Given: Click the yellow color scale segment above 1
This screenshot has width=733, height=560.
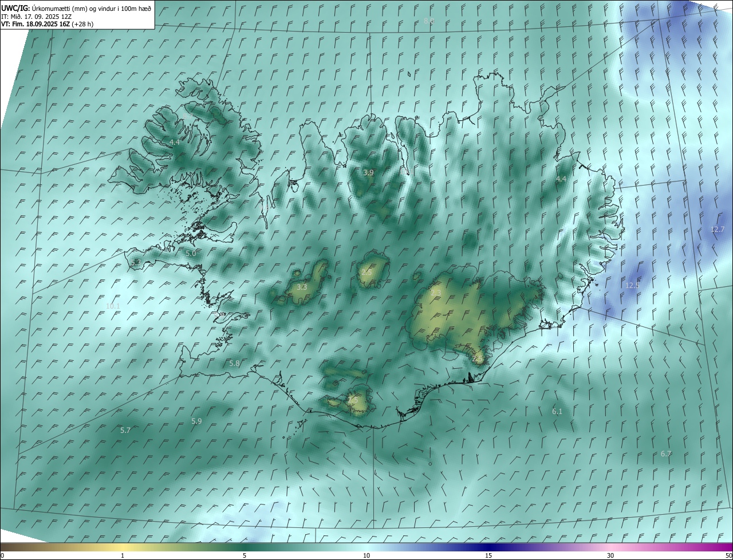Looking at the screenshot, I should (123, 547).
